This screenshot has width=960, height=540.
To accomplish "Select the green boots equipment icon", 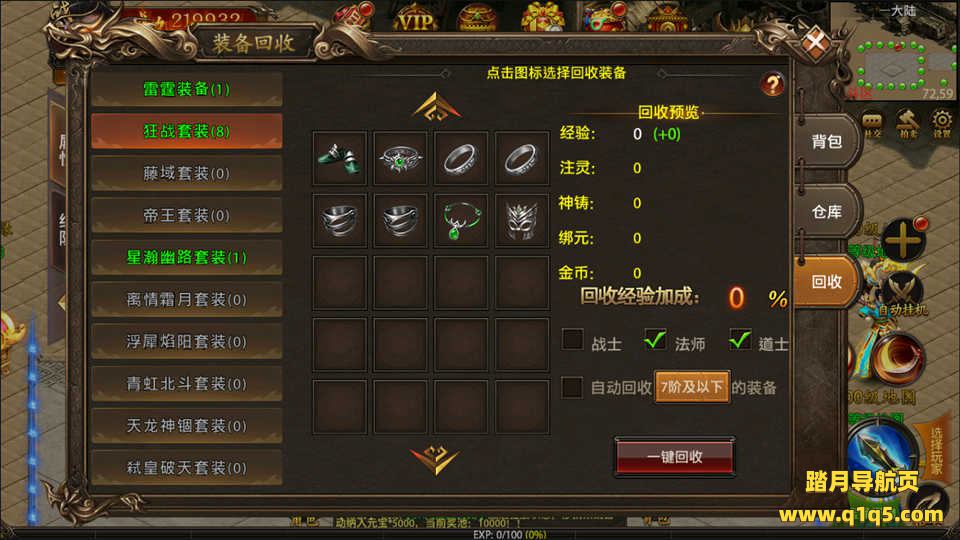I will (339, 159).
